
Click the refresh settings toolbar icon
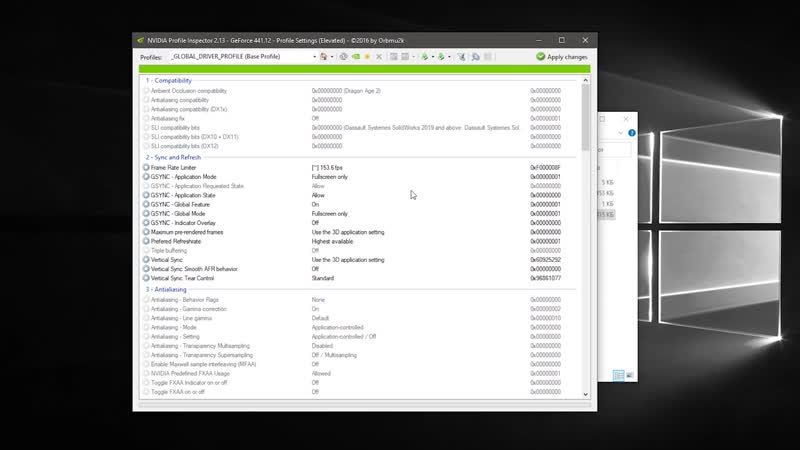coord(343,57)
